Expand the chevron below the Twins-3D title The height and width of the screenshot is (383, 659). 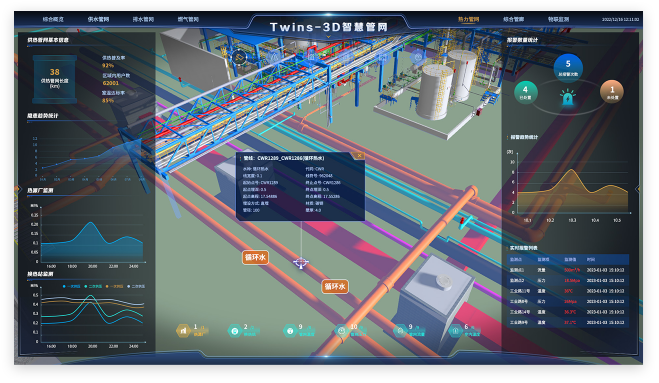click(329, 37)
